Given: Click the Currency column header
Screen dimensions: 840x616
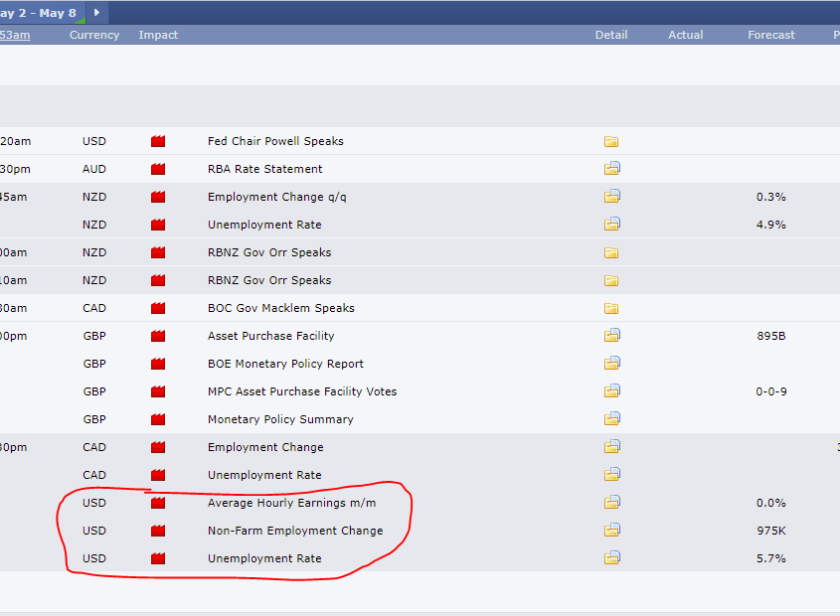Looking at the screenshot, I should pyautogui.click(x=94, y=35).
